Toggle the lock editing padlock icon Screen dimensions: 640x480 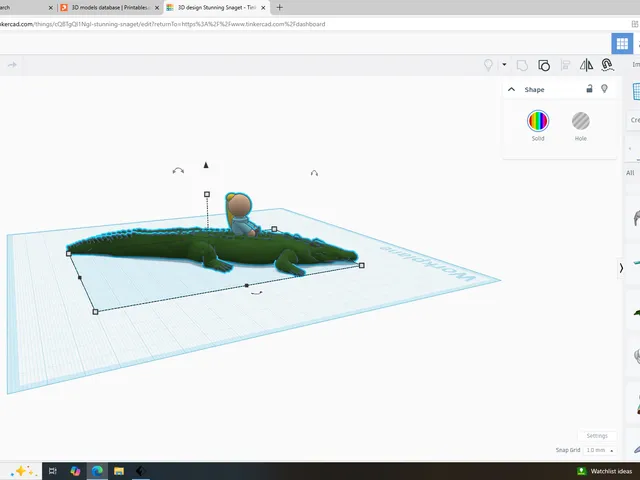[x=589, y=88]
